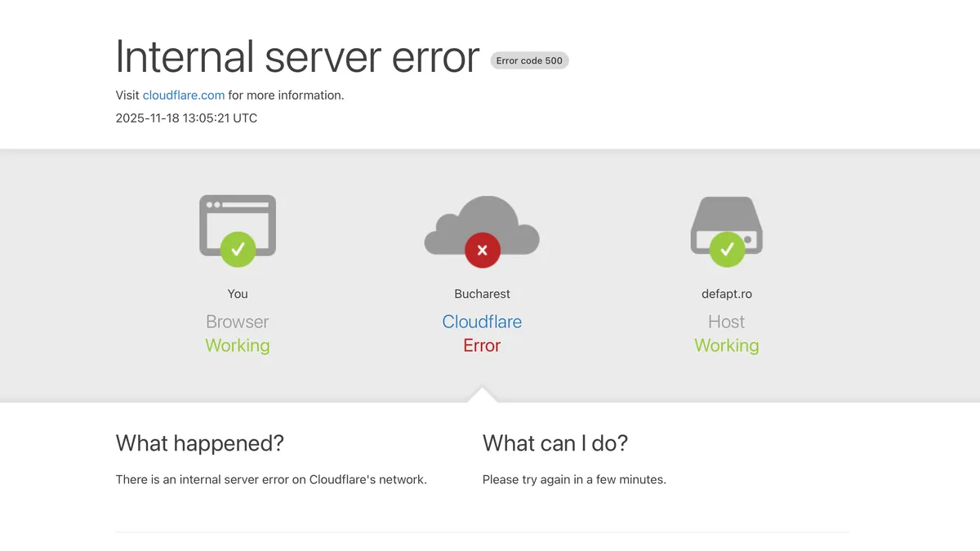Image resolution: width=980 pixels, height=551 pixels.
Task: Click the green checkmark on the host icon
Action: point(726,250)
